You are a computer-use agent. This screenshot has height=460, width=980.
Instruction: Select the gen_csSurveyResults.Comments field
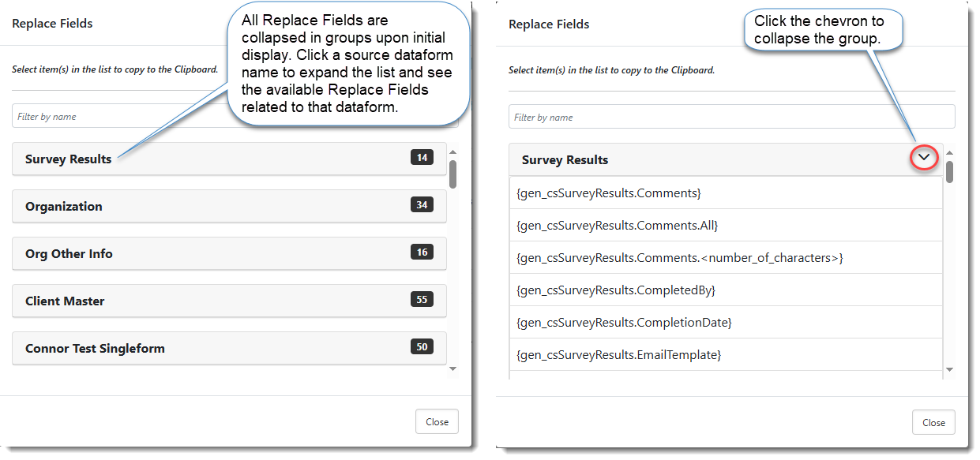point(608,193)
